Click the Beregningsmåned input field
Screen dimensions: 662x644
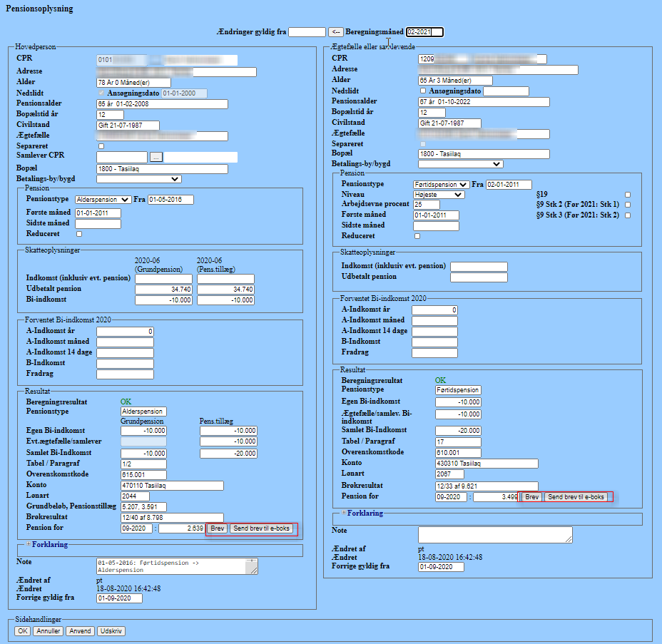pos(424,31)
